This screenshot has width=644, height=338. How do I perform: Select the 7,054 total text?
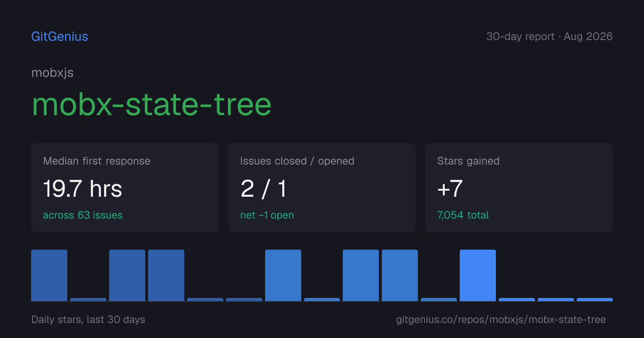pyautogui.click(x=463, y=215)
